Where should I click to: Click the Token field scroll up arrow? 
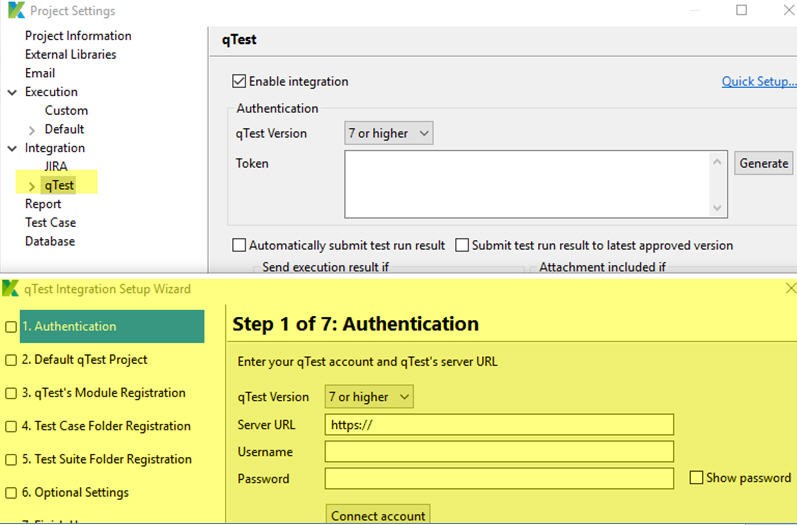pyautogui.click(x=717, y=162)
